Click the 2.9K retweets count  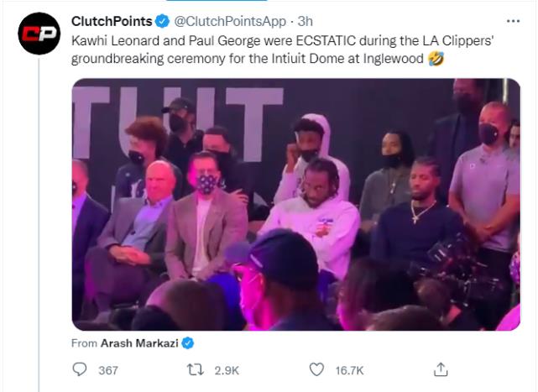[229, 370]
